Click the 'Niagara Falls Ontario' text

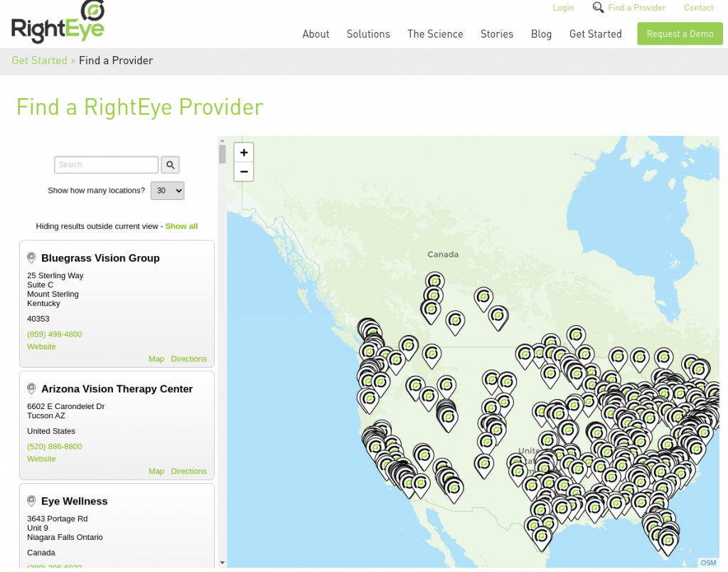(x=65, y=538)
